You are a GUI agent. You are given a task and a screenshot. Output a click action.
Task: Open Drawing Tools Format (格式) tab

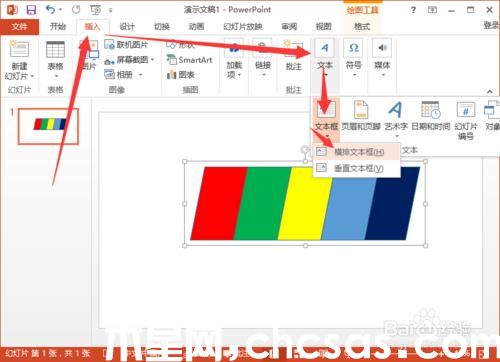[362, 26]
